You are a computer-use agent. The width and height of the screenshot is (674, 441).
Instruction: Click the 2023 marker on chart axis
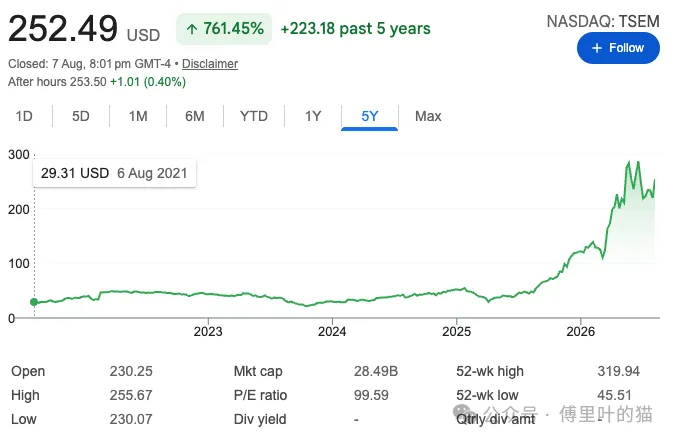click(208, 331)
